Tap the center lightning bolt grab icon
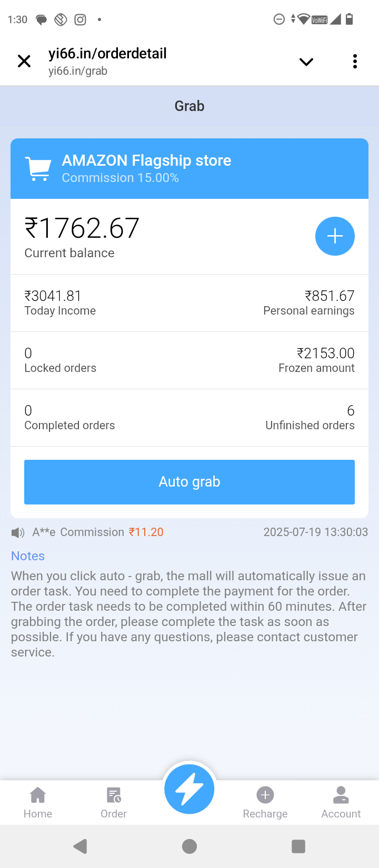Image resolution: width=379 pixels, height=868 pixels. [x=189, y=789]
